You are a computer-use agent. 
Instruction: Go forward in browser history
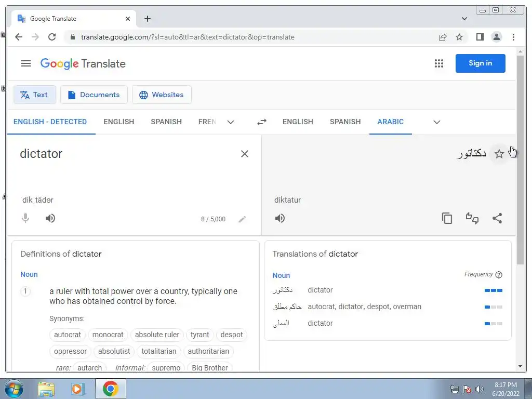pos(35,37)
